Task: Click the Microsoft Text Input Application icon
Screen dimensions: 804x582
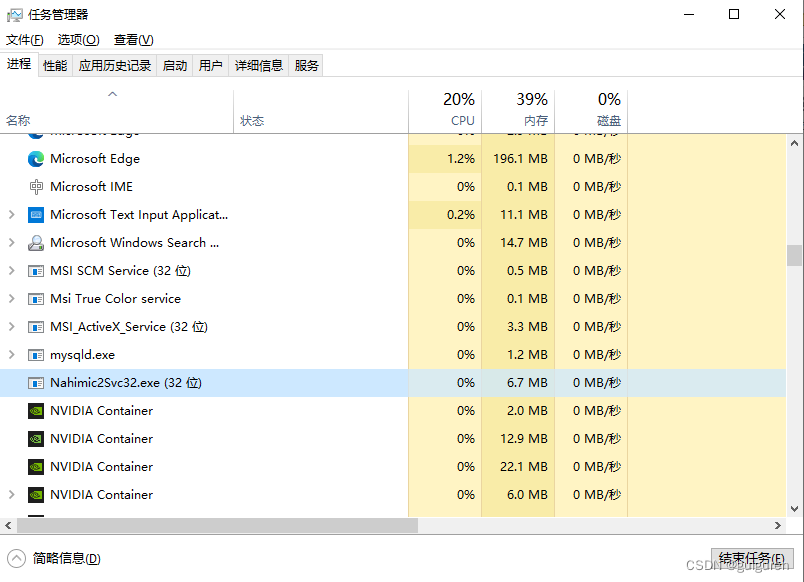Action: pyautogui.click(x=36, y=215)
